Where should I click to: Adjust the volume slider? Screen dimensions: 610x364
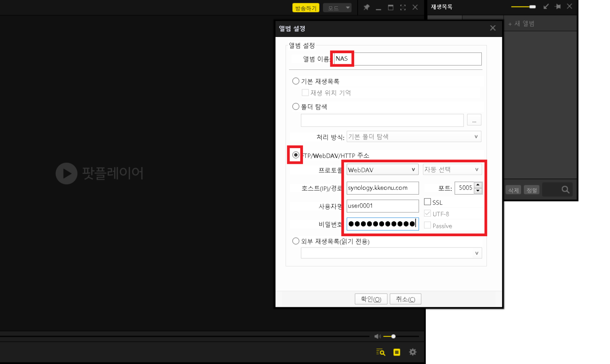point(401,336)
